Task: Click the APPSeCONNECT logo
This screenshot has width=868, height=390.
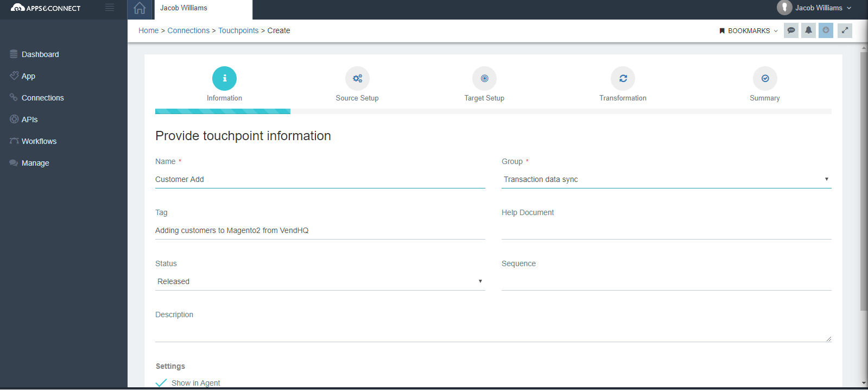Action: [x=46, y=8]
